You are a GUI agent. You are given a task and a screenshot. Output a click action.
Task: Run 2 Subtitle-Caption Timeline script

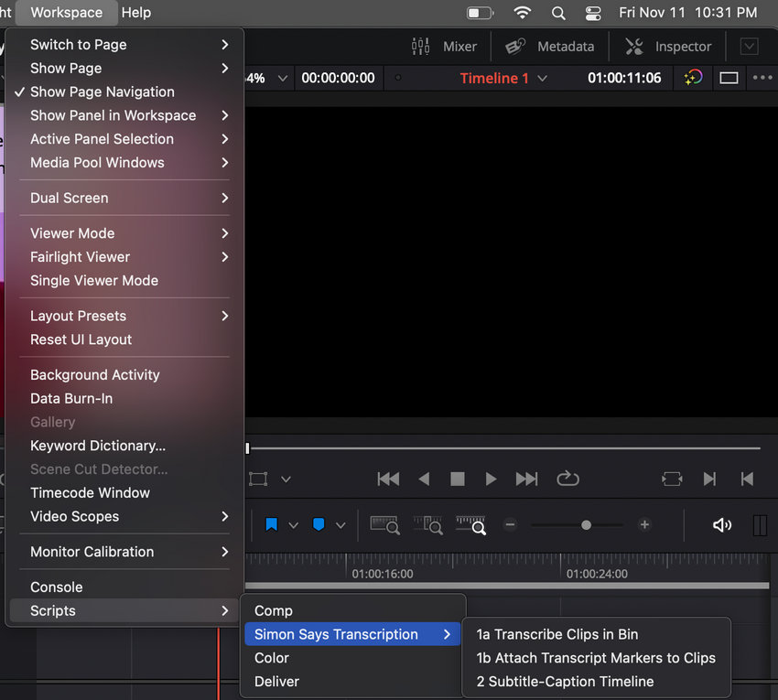(596, 681)
